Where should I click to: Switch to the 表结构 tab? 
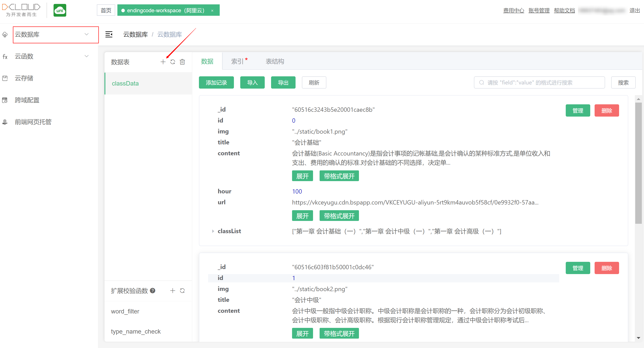(275, 61)
